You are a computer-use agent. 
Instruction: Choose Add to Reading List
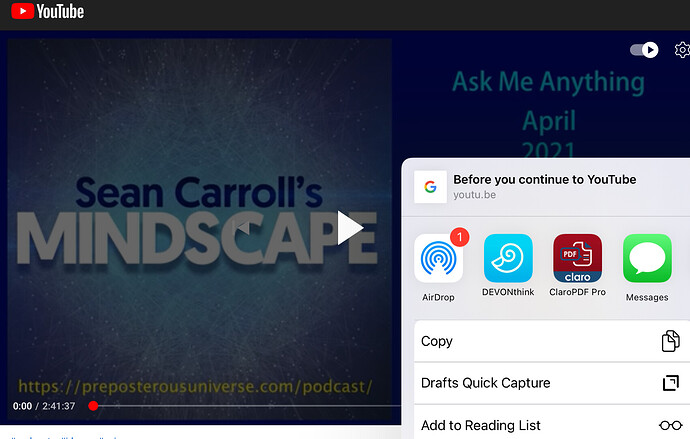coord(552,423)
